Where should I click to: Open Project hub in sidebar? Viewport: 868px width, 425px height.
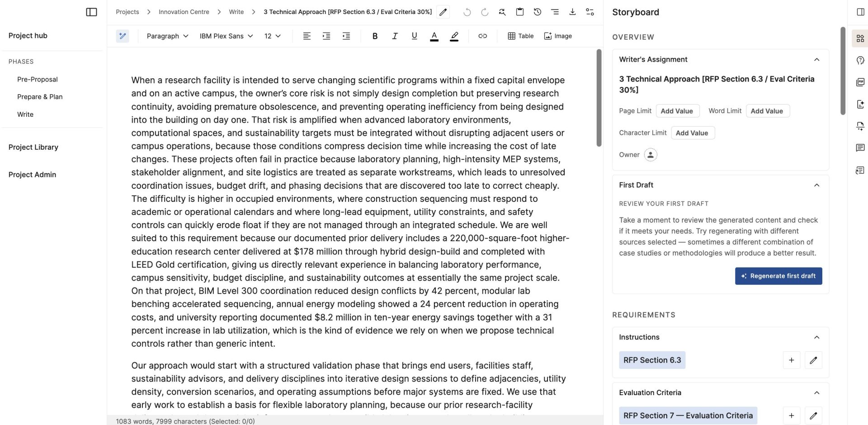click(x=28, y=36)
